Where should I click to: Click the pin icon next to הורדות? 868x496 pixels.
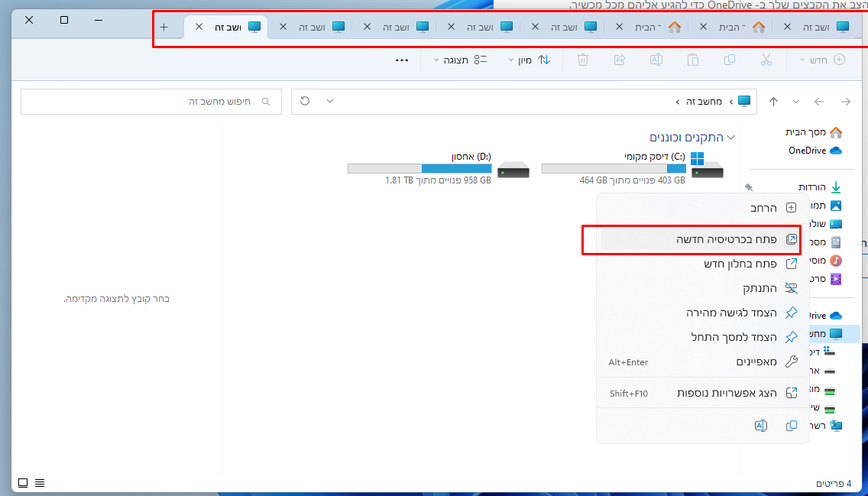pyautogui.click(x=749, y=187)
